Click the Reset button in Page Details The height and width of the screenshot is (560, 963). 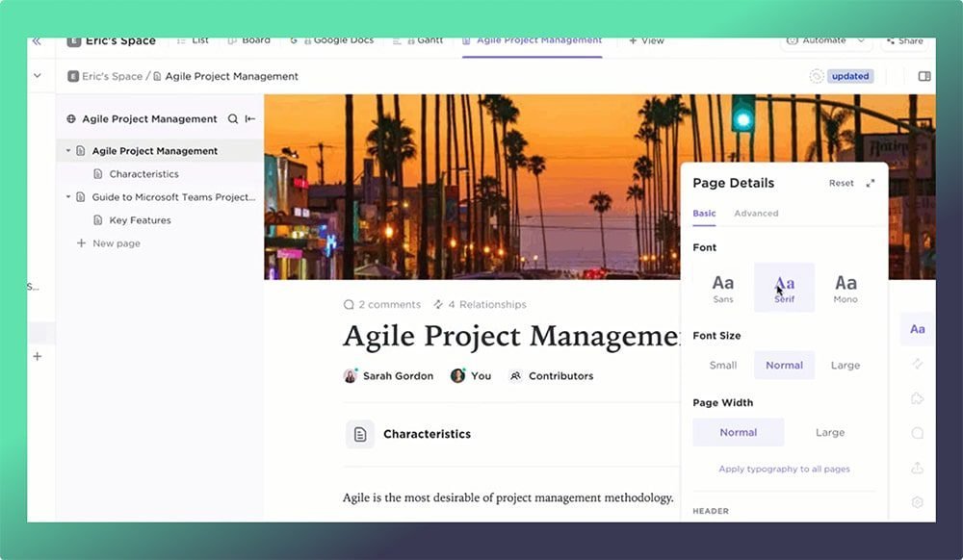click(x=841, y=183)
